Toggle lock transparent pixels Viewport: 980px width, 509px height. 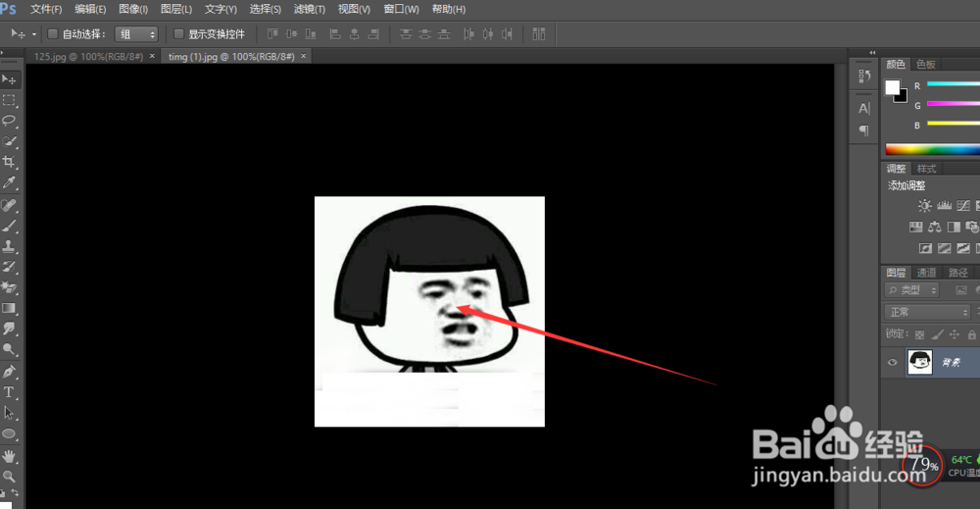pos(919,334)
